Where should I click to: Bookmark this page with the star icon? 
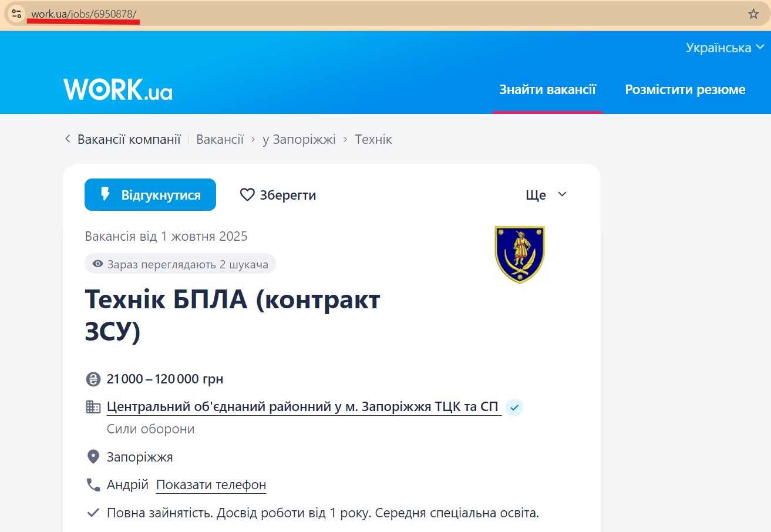(x=753, y=14)
